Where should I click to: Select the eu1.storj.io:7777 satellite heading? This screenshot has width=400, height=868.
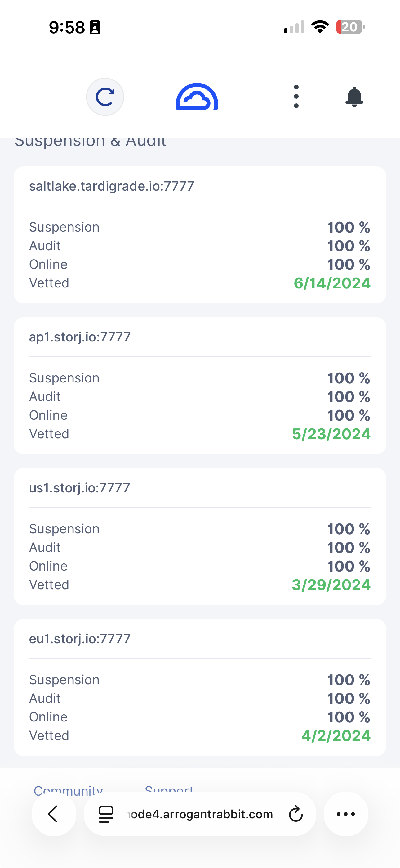pos(80,639)
